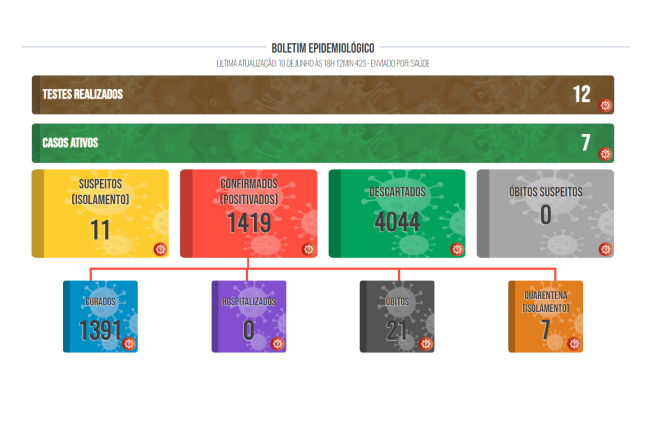Image resolution: width=651 pixels, height=447 pixels.
Task: Click the red icon in Confirmados card
Action: [308, 249]
